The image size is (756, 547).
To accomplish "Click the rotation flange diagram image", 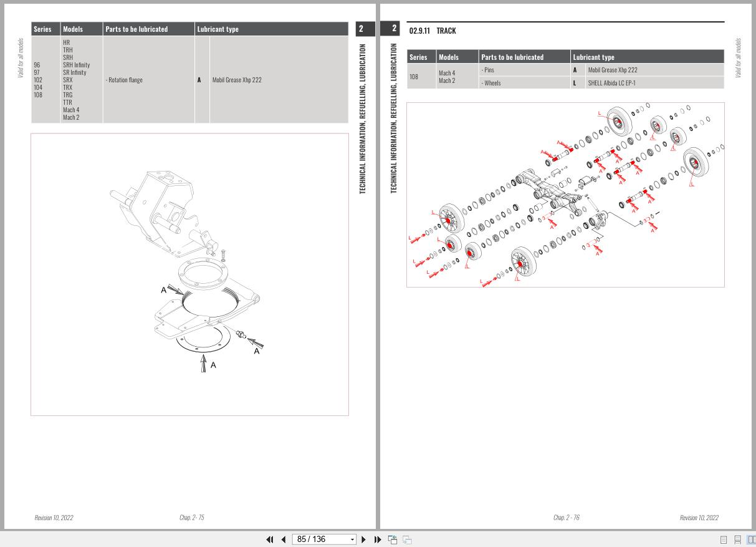I will tap(189, 274).
